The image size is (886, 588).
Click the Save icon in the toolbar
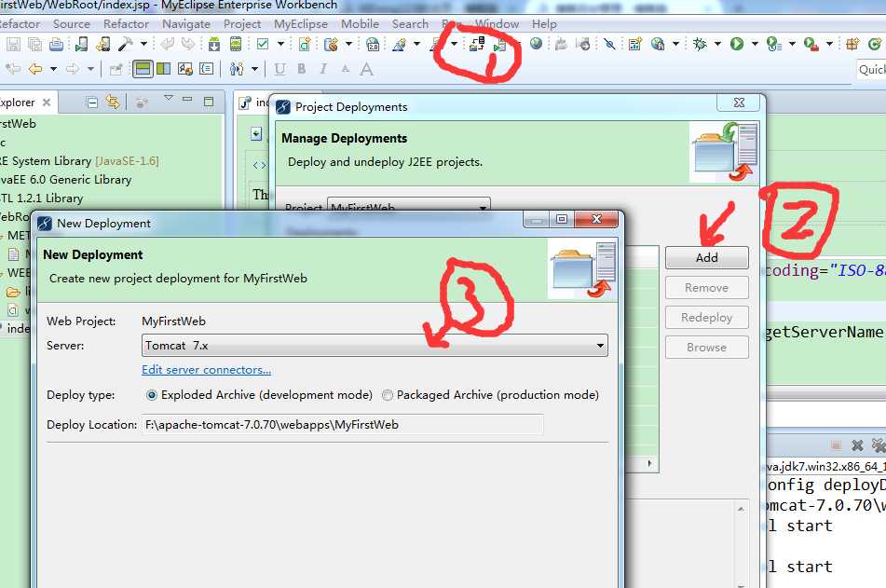pyautogui.click(x=14, y=44)
